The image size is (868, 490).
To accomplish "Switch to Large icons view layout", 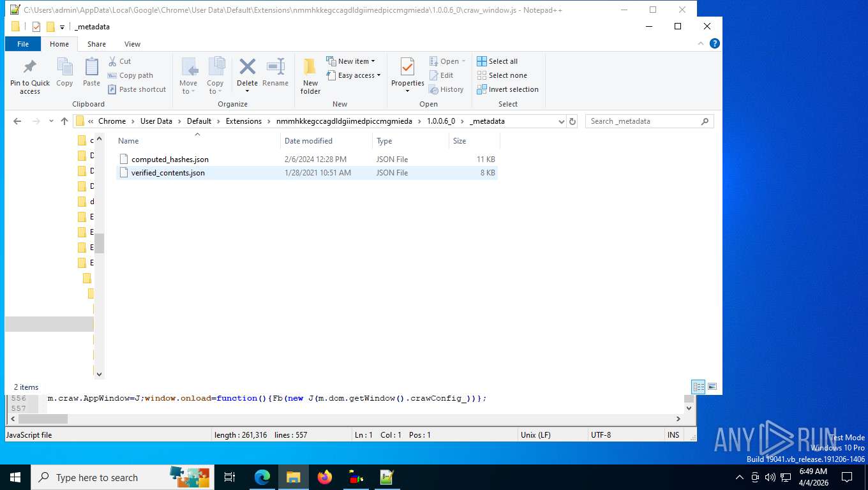I will pos(712,387).
